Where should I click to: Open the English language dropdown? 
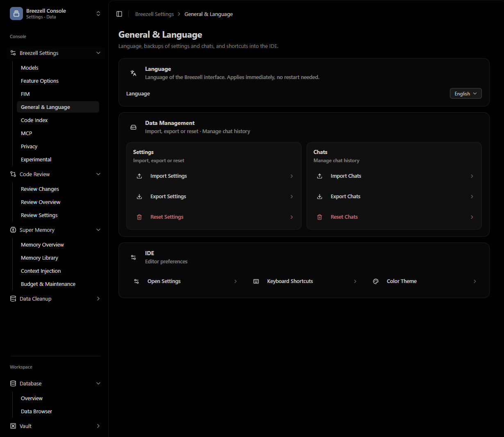pyautogui.click(x=465, y=93)
